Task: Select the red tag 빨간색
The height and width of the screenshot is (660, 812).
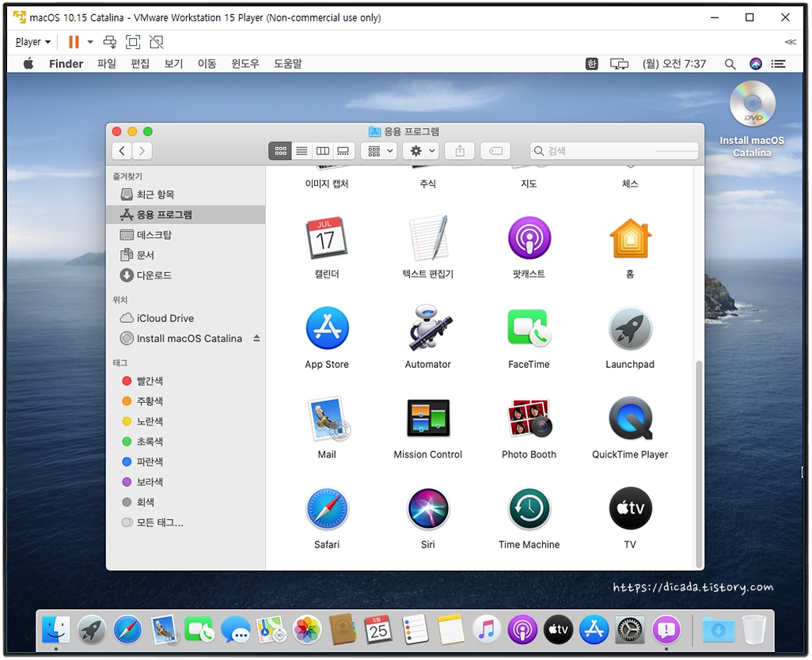Action: pyautogui.click(x=142, y=381)
